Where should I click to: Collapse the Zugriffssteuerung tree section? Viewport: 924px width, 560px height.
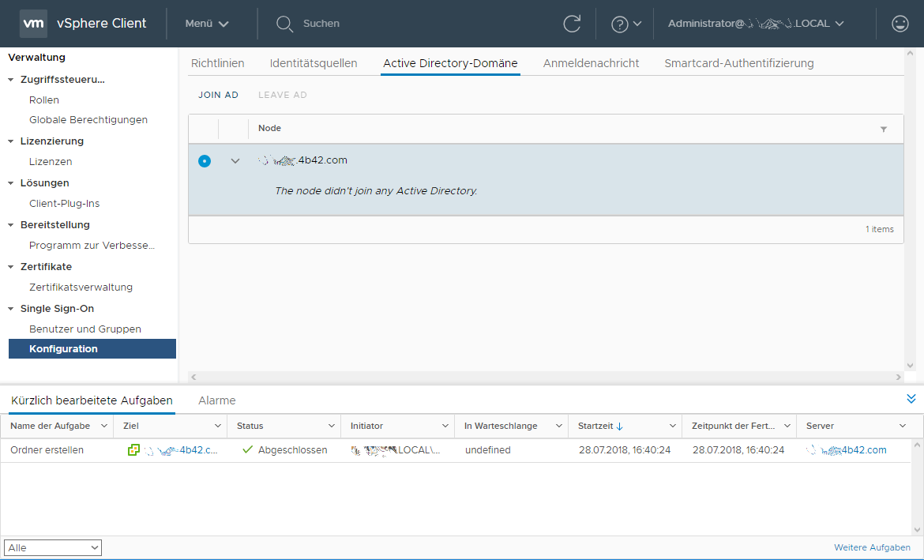pyautogui.click(x=10, y=80)
